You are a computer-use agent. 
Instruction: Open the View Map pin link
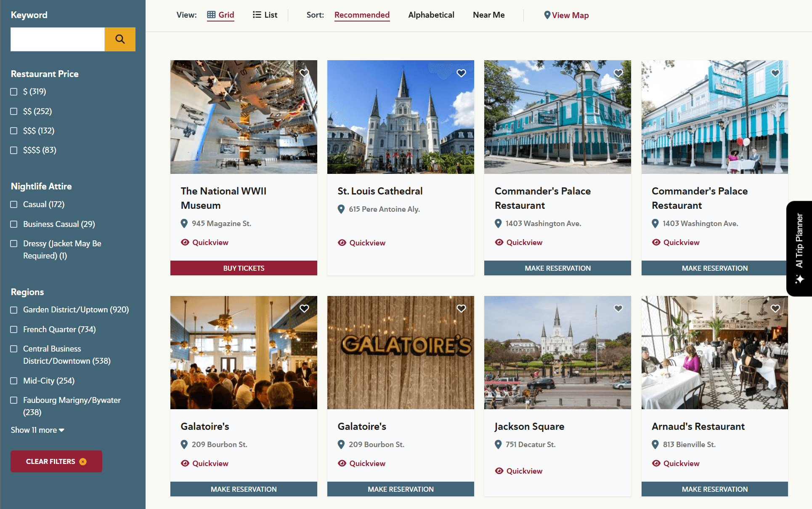(x=566, y=15)
